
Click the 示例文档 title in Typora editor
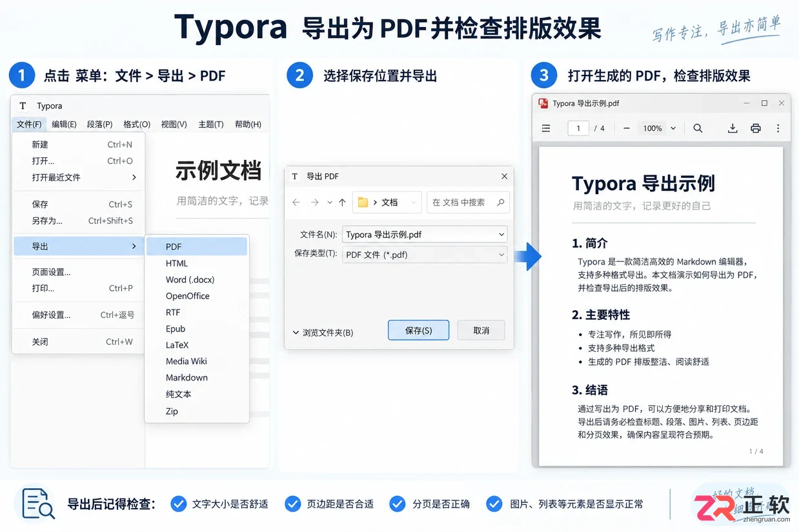point(218,171)
